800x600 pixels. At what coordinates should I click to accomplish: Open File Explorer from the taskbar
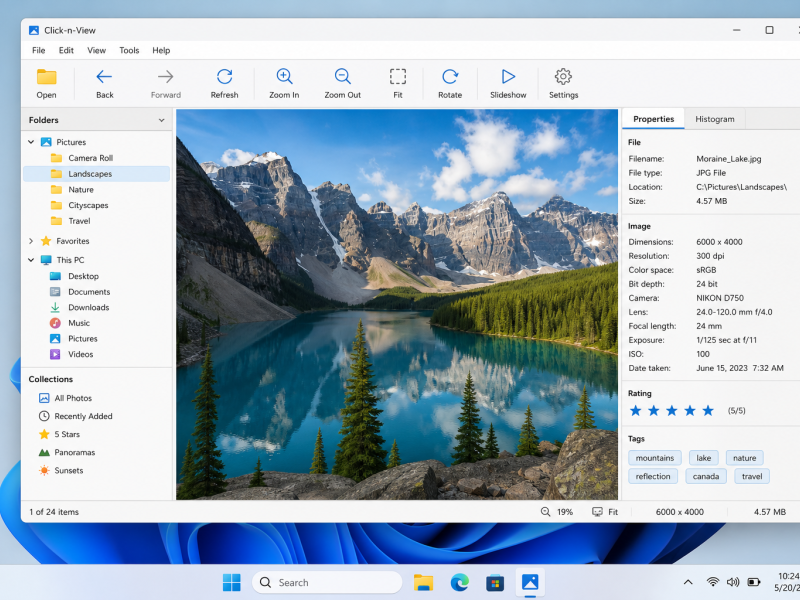423,582
